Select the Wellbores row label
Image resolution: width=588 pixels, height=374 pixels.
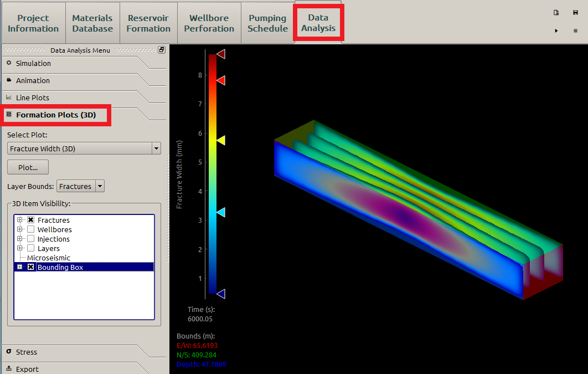click(55, 229)
